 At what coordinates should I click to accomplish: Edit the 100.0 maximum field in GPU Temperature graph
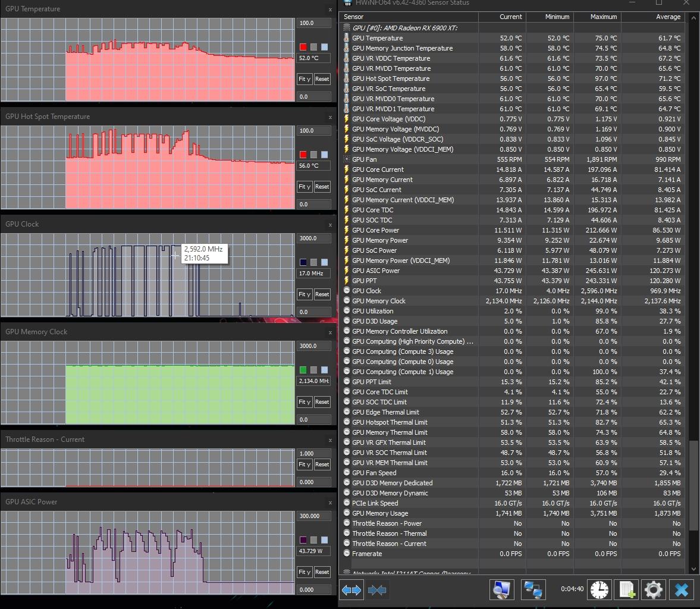[314, 23]
